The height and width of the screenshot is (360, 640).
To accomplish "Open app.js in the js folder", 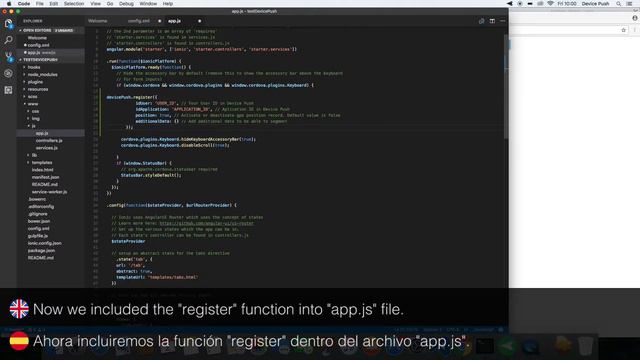I will point(42,133).
